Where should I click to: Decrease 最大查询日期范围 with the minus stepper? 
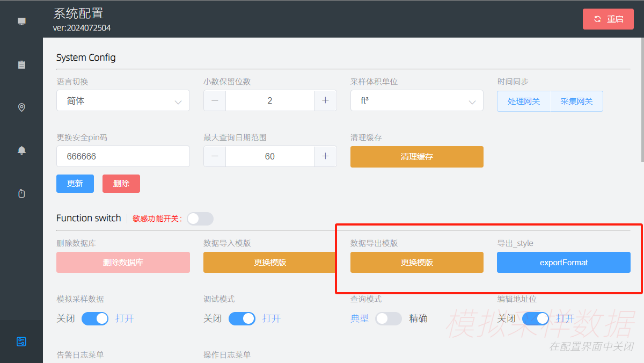click(214, 156)
